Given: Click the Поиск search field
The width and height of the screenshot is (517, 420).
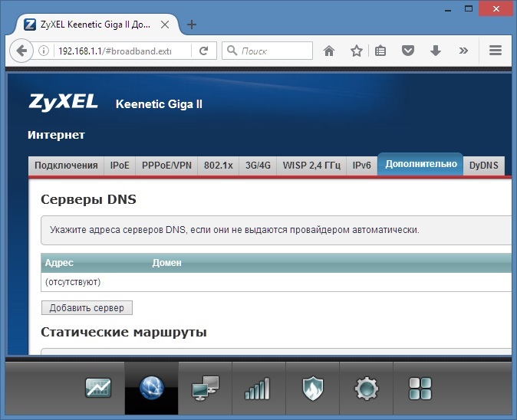Looking at the screenshot, I should 268,51.
